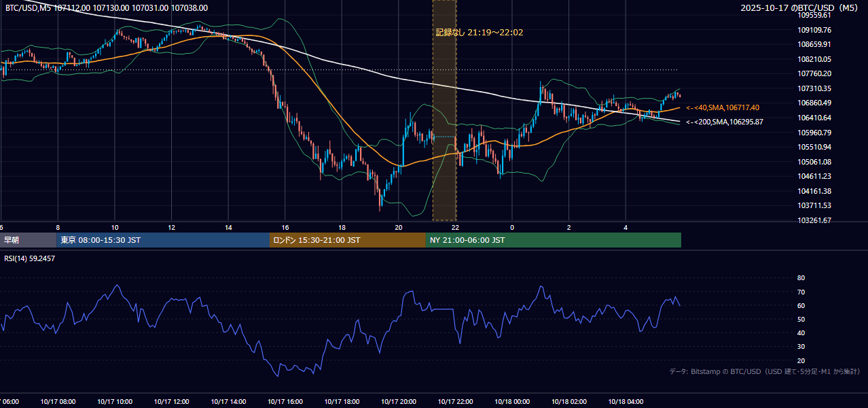Select price level 103711.53 on the axis
Screen dimensions: 868x408
814,205
